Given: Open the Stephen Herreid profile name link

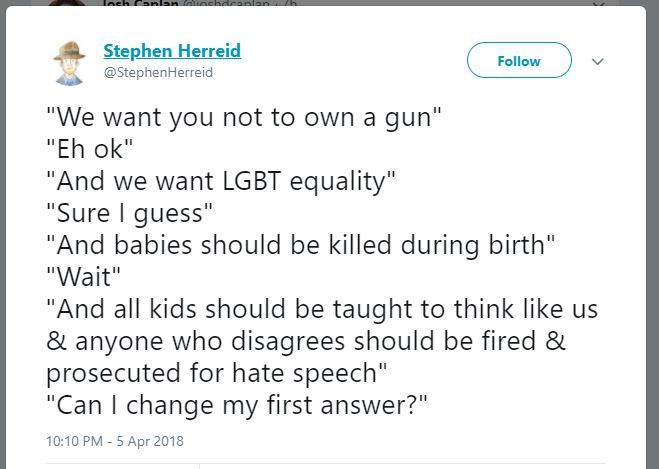Looking at the screenshot, I should pyautogui.click(x=172, y=51).
